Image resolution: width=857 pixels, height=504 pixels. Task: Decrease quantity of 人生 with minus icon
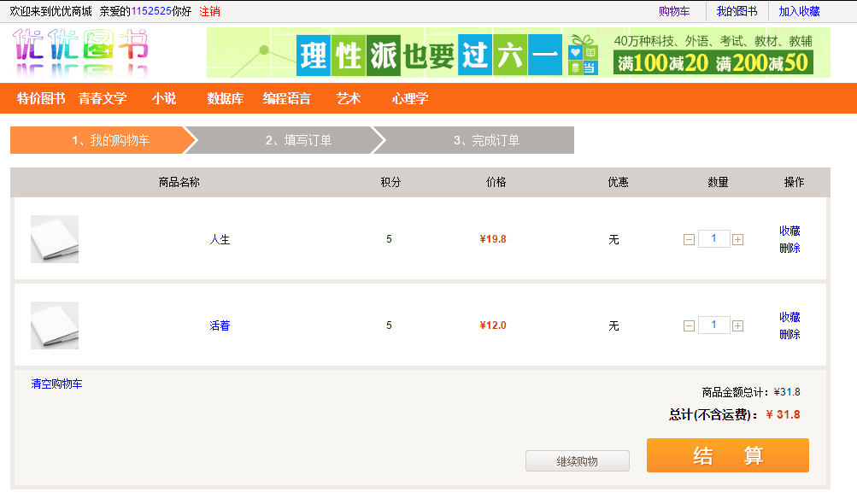click(x=689, y=239)
